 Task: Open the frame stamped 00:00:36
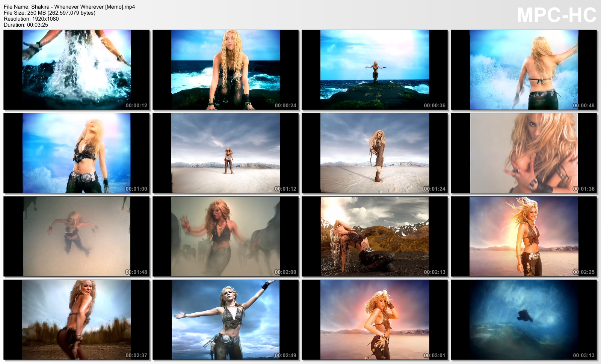click(375, 70)
